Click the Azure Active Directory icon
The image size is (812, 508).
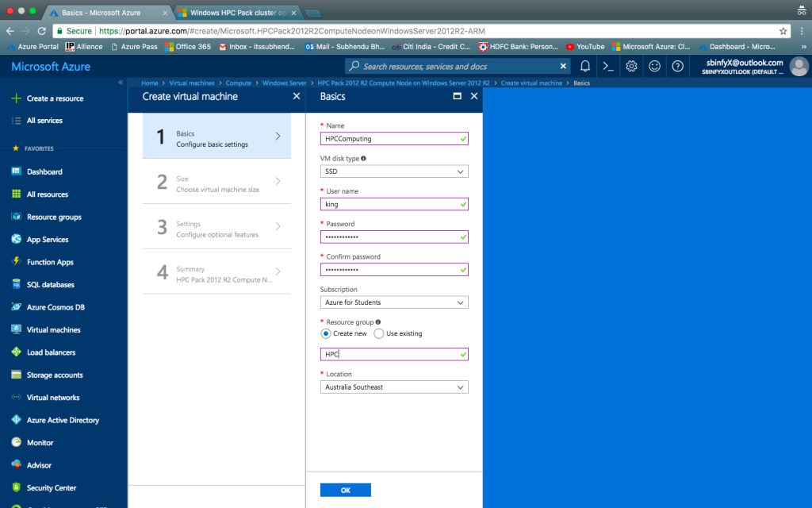[16, 419]
